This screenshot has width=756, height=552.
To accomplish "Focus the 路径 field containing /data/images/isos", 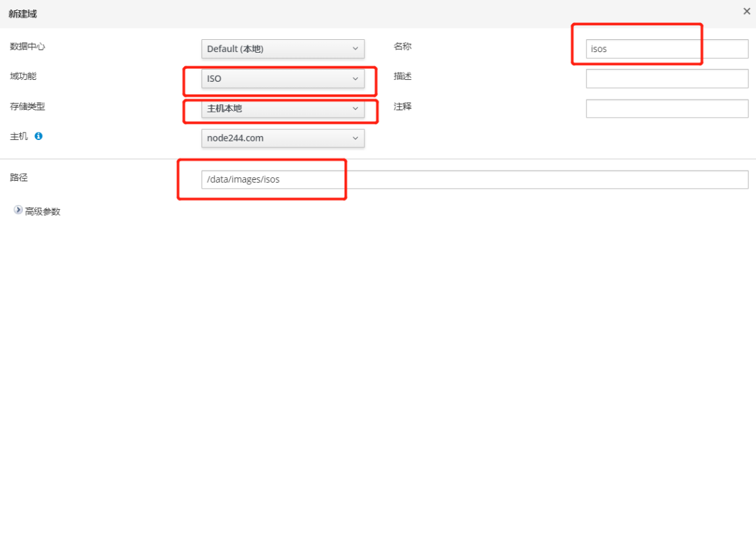I will [x=474, y=179].
